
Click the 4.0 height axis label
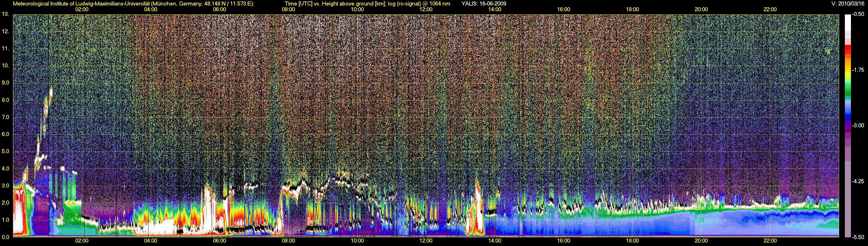click(x=5, y=168)
